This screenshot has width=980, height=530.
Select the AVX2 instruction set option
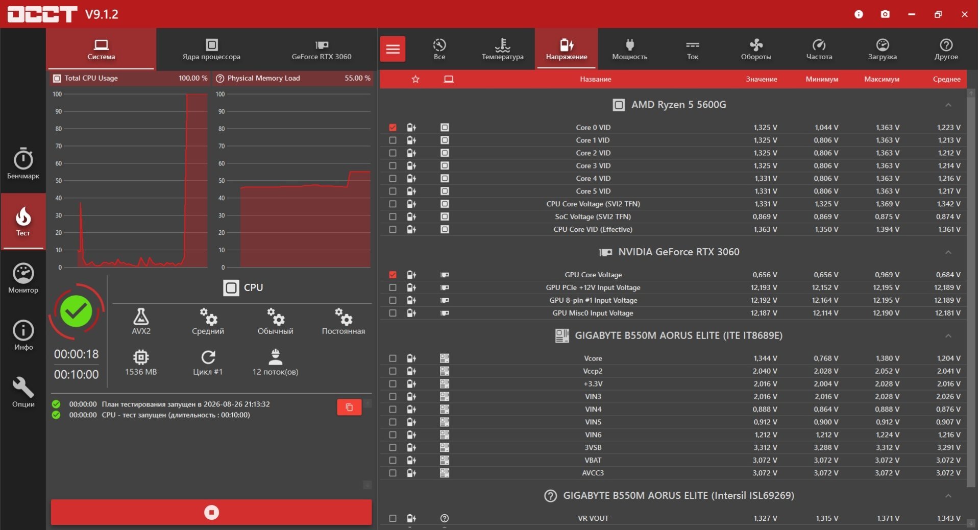click(x=141, y=321)
